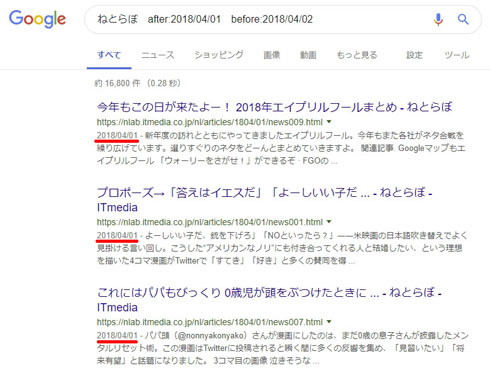Open the 設定 menu
The image size is (490, 378).
click(414, 55)
